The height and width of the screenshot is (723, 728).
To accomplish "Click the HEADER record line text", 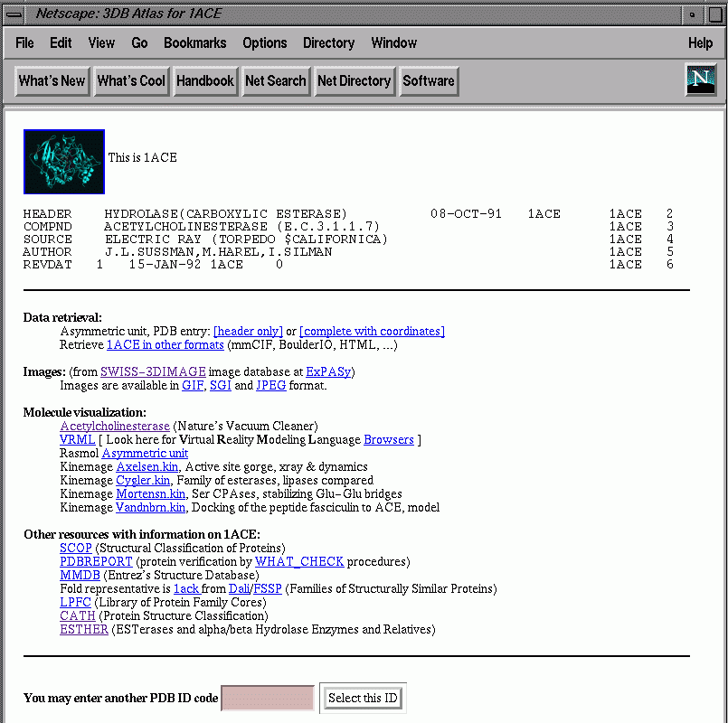I will tap(348, 214).
